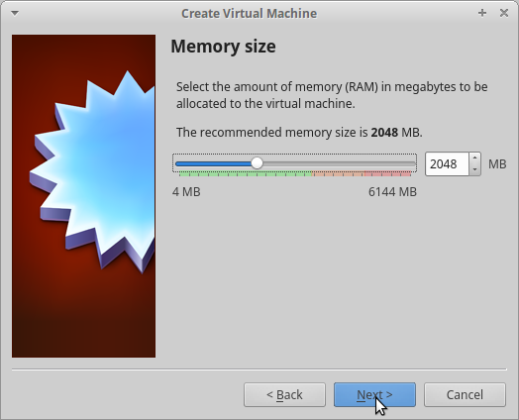Click the orange zone of the memory scale
Viewport: 519px width, 420px height.
338,173
